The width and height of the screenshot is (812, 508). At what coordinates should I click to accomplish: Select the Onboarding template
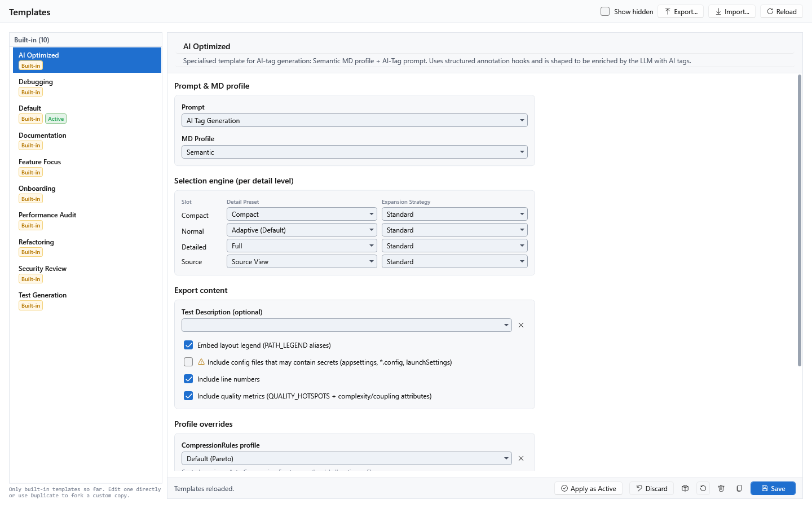coord(87,193)
